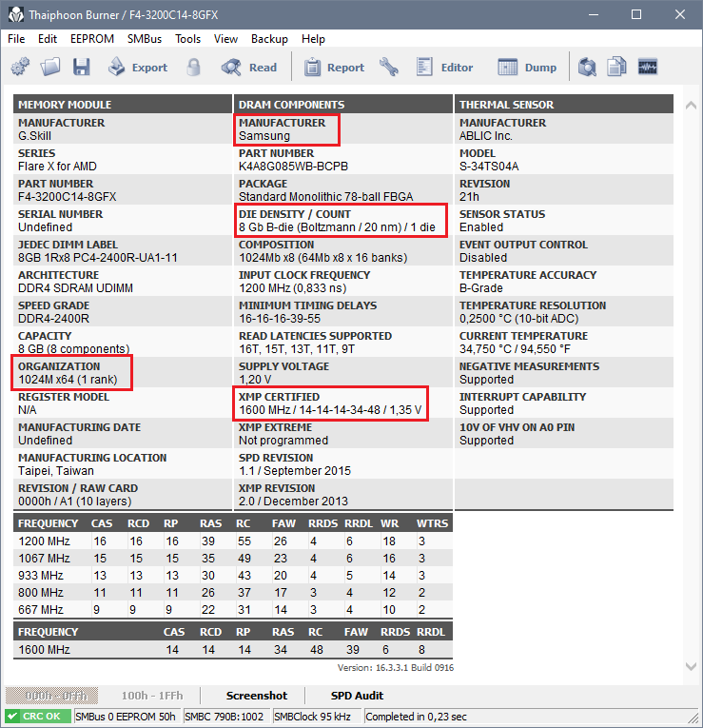703x728 pixels.
Task: Click the SMBus 0 EEPROM 50h status entry
Action: [x=126, y=717]
